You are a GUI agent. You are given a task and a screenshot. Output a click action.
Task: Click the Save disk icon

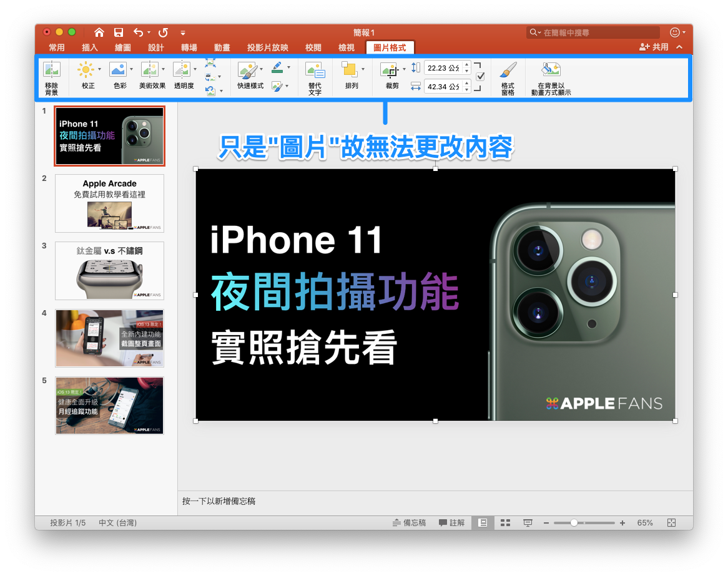pyautogui.click(x=119, y=32)
